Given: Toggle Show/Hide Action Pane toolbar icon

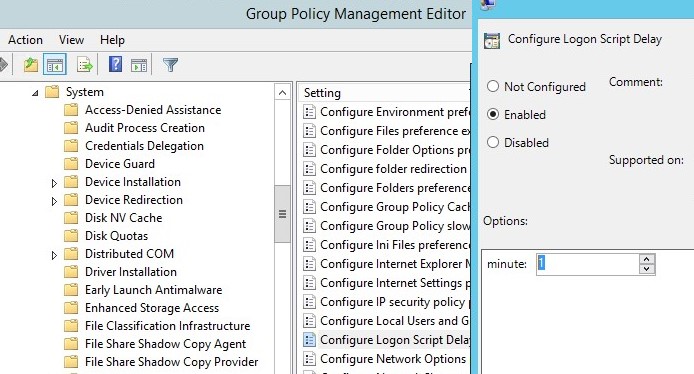Looking at the screenshot, I should pos(139,65).
